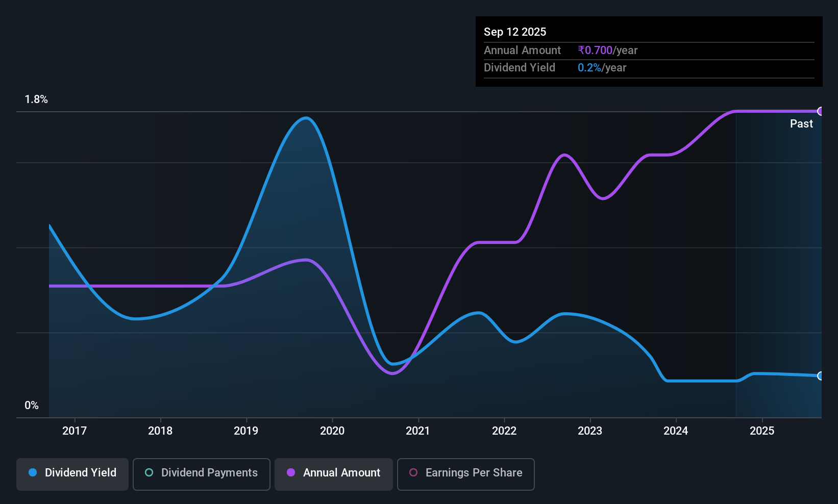Screen dimensions: 838x504
Task: Click the ₹0.700/year annual amount value
Action: pyautogui.click(x=607, y=51)
